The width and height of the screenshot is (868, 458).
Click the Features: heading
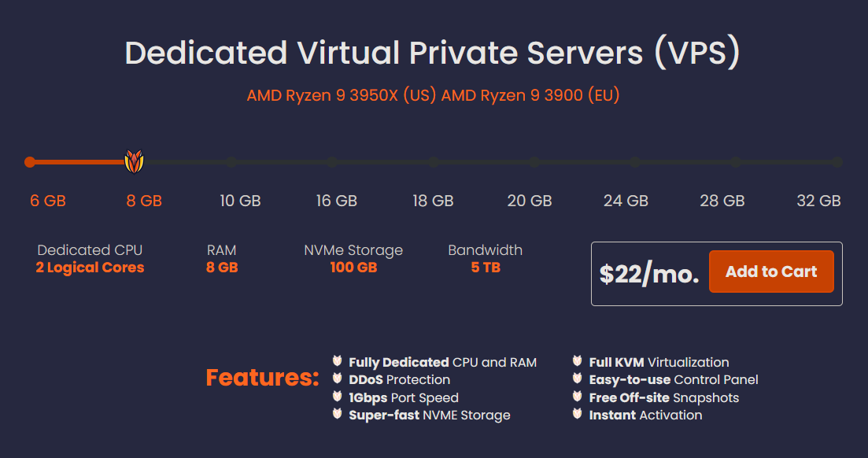point(262,378)
